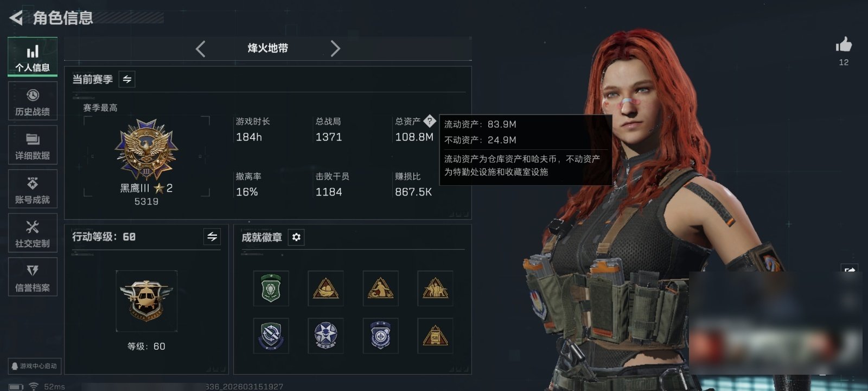
Task: Click the 游戏中心启动 button
Action: pos(34,366)
